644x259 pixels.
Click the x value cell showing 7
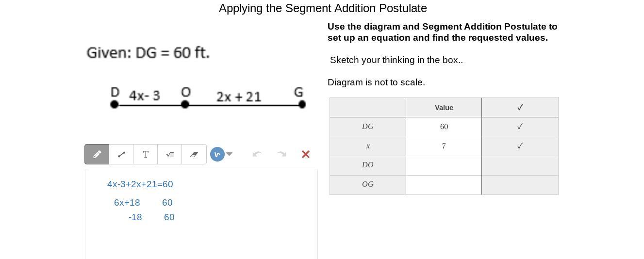pyautogui.click(x=444, y=146)
